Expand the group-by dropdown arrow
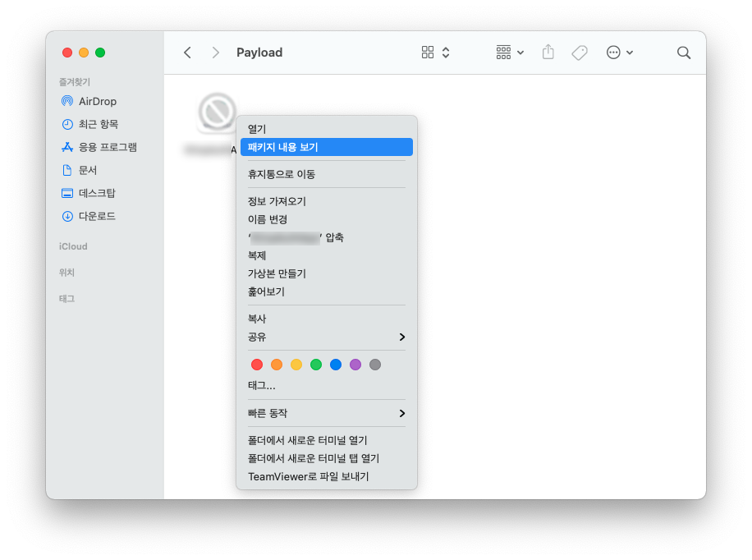The height and width of the screenshot is (560, 752). [x=520, y=53]
